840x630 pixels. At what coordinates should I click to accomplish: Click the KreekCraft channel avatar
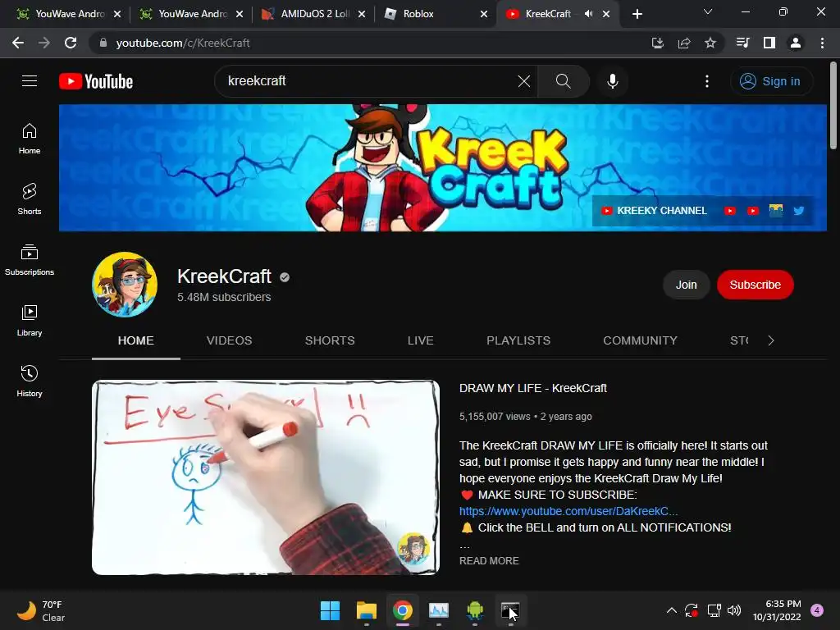coord(125,285)
